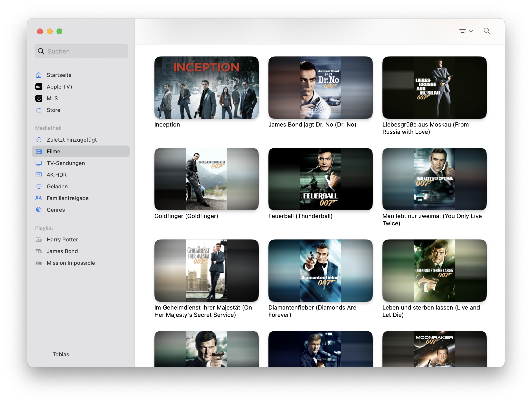Screen dimensions: 532x403
Task: Open the Store bag icon
Action: [x=39, y=110]
